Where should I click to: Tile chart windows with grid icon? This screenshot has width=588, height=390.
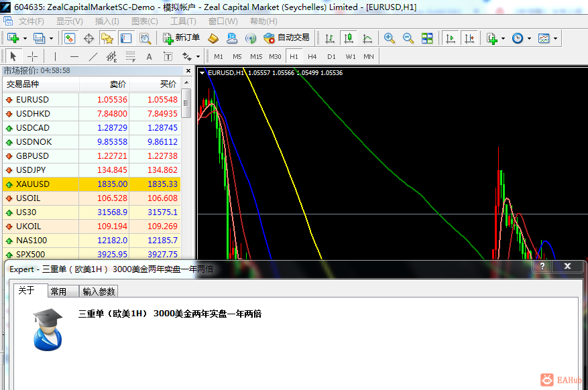click(427, 38)
